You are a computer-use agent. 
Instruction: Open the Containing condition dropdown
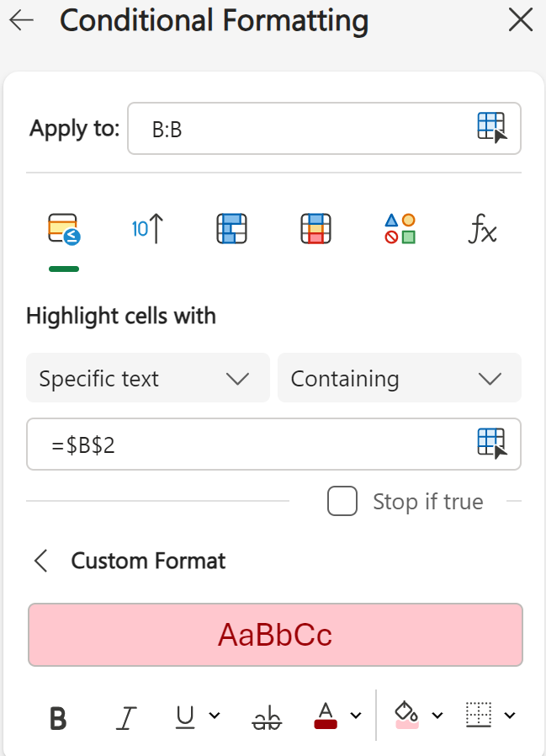399,378
